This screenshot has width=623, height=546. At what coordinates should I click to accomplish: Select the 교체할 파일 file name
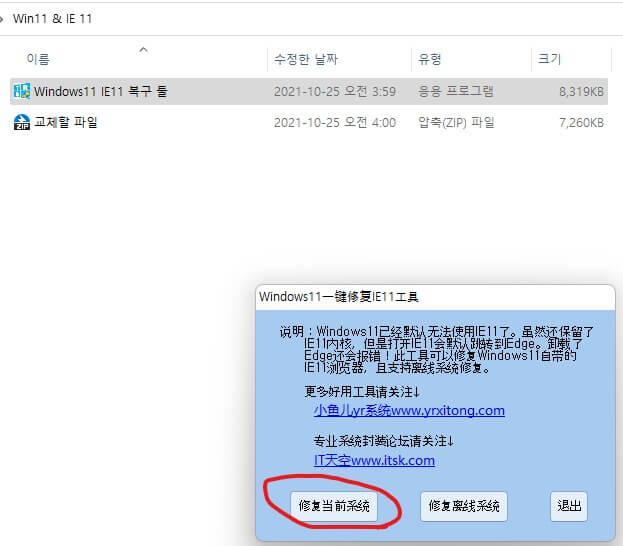[66, 123]
